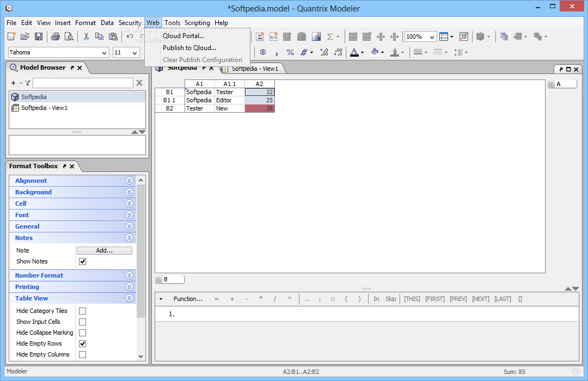Screen dimensions: 588x381
Task: Click the minus icon in Model Browser
Action: (x=21, y=83)
